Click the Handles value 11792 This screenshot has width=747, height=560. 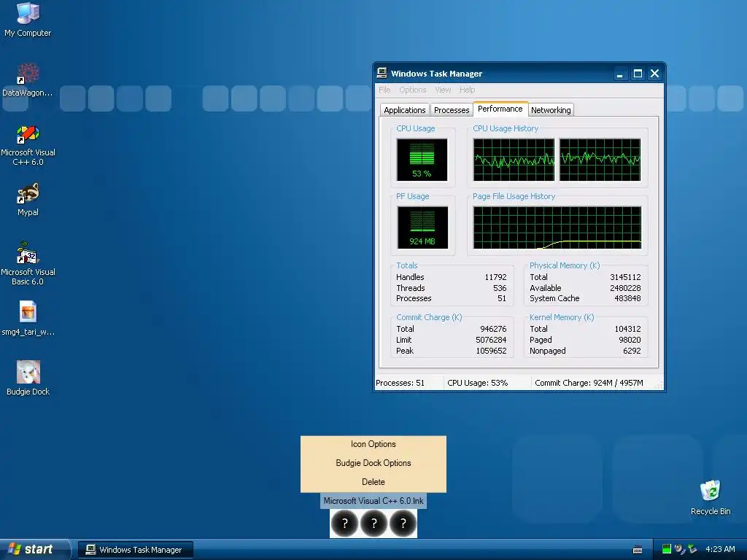[x=495, y=277]
